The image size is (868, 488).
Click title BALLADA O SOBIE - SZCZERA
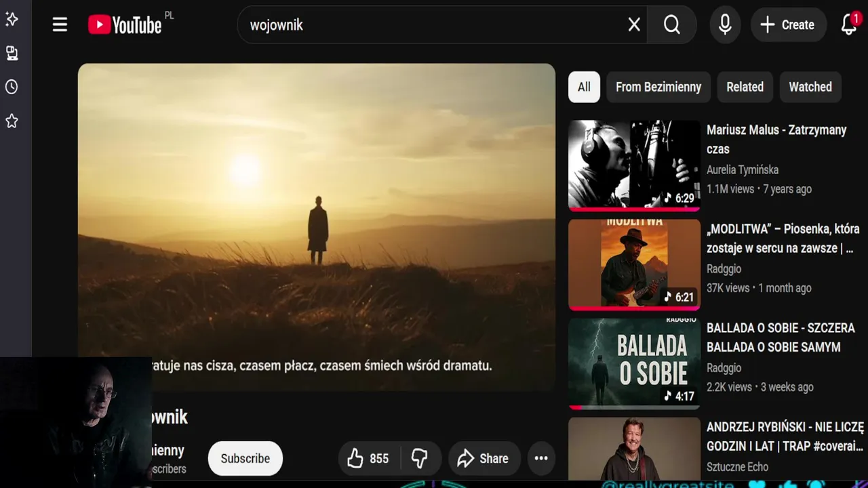781,338
